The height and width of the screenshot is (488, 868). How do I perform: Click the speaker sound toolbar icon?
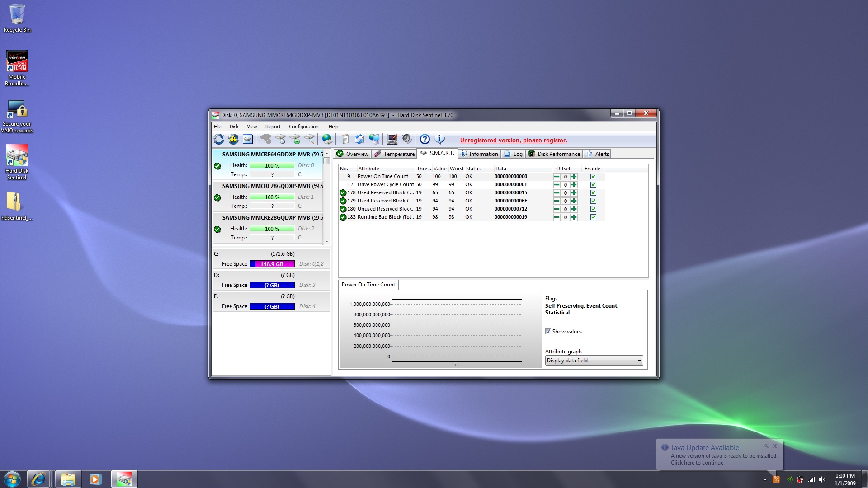[x=406, y=139]
